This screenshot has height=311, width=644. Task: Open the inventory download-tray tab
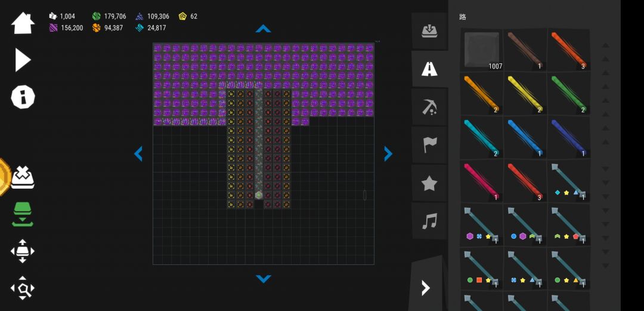point(429,31)
